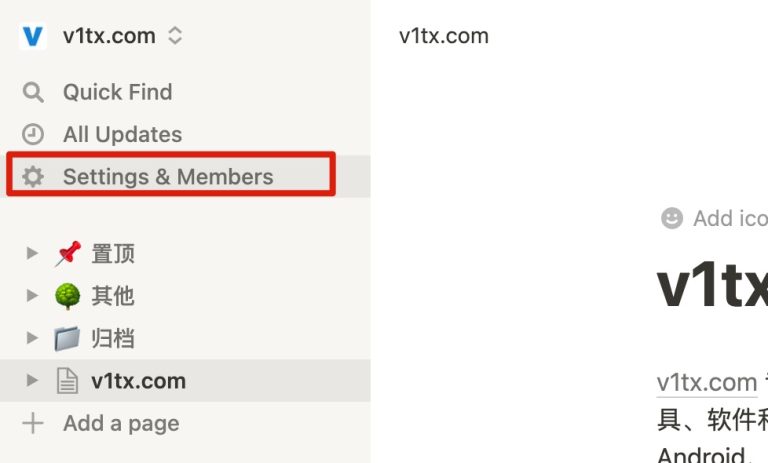768x463 pixels.
Task: Open the 置顶 page
Action: (x=113, y=254)
